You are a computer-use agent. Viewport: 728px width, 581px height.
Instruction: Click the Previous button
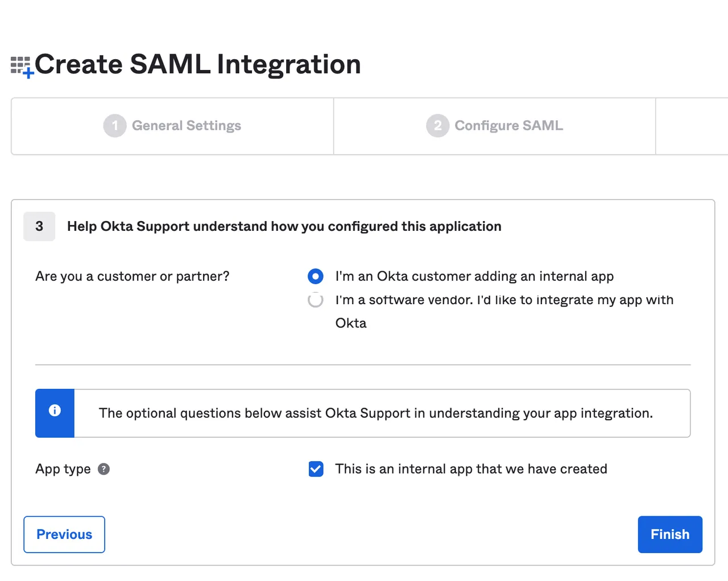pos(64,534)
